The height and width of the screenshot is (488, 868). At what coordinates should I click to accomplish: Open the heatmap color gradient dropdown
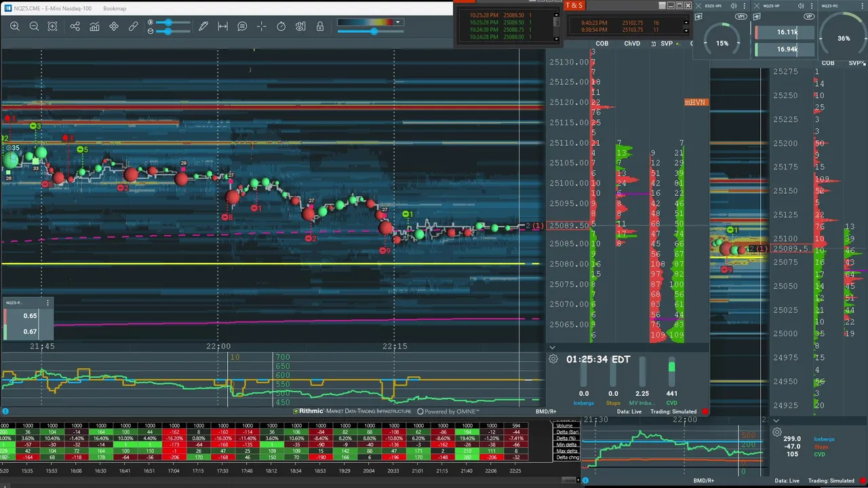point(398,22)
